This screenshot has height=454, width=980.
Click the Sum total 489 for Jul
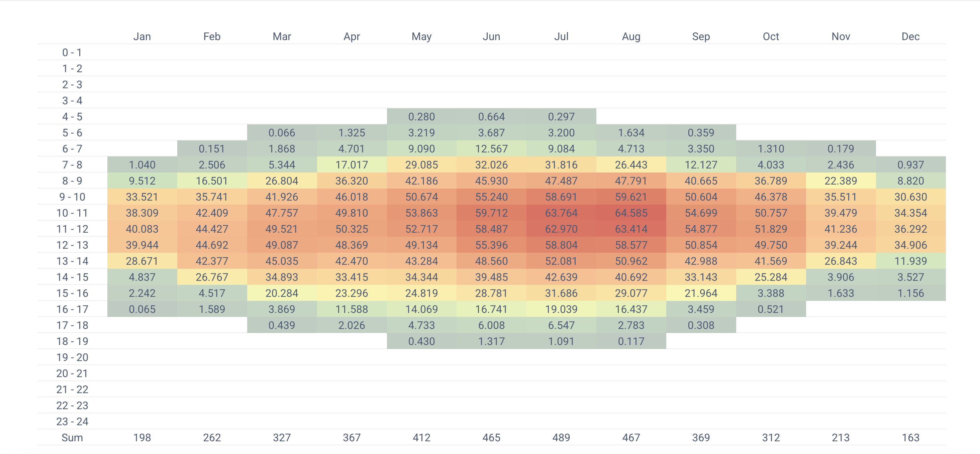[x=561, y=438]
